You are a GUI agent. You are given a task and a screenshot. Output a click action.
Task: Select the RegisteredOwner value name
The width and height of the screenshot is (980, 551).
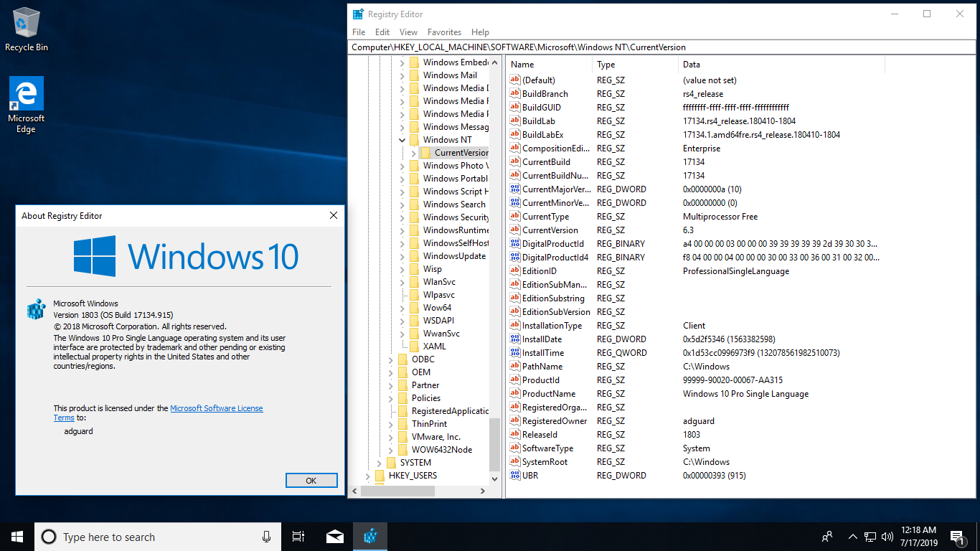click(555, 421)
